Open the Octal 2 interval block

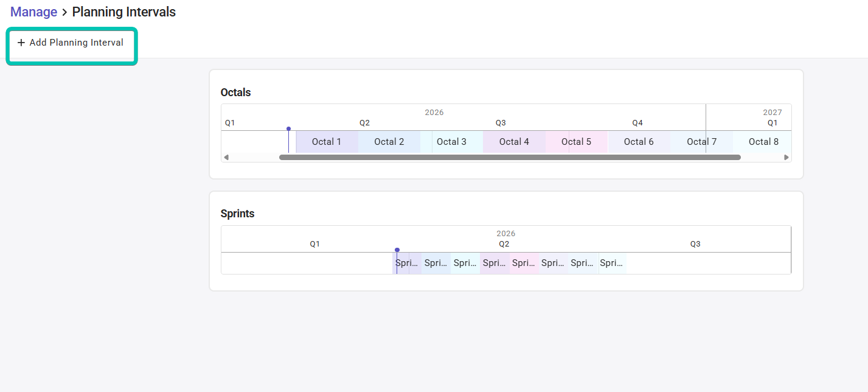click(x=389, y=142)
